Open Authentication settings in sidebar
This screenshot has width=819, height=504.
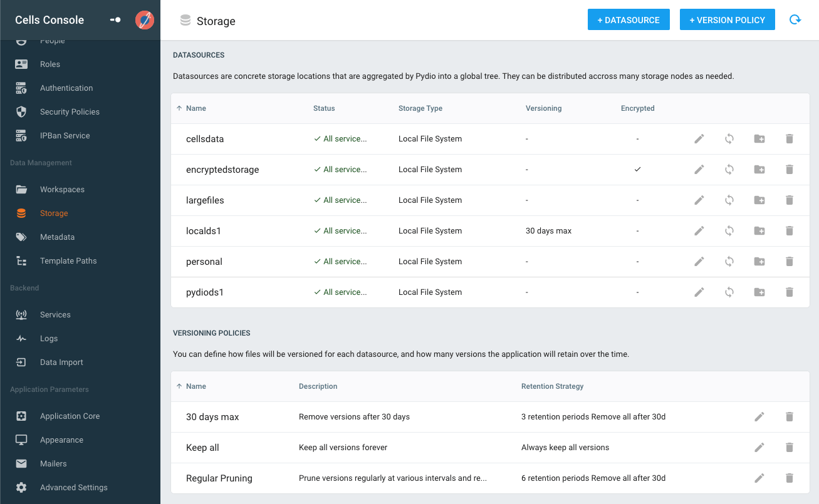66,88
